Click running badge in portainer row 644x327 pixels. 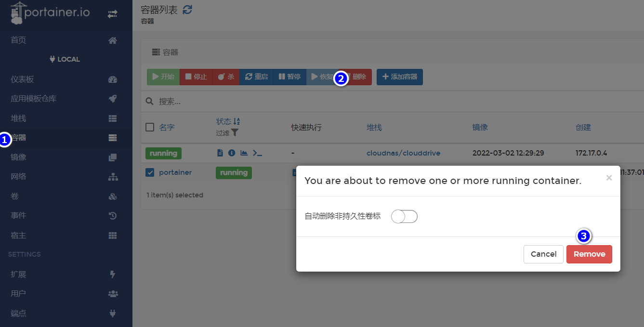(x=234, y=172)
